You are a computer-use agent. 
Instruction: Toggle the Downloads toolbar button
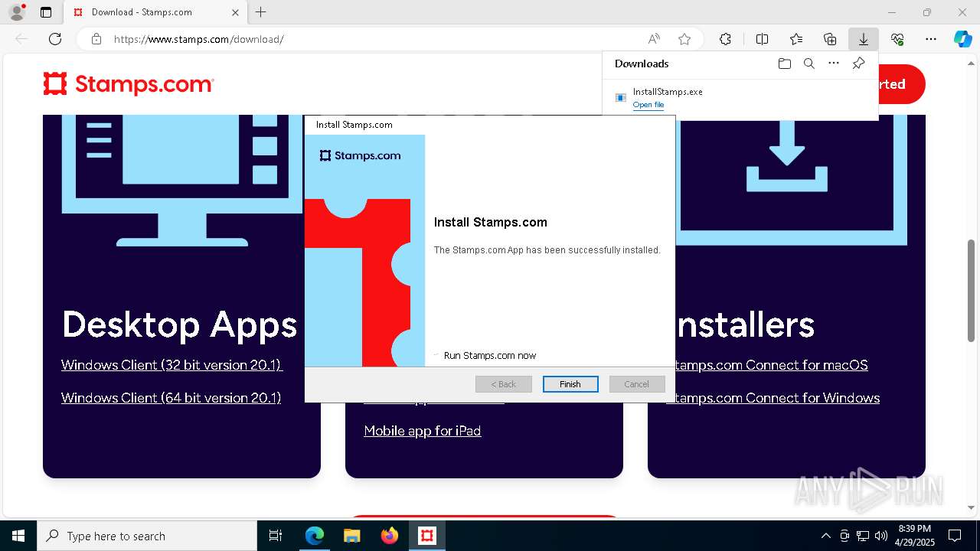pyautogui.click(x=864, y=39)
